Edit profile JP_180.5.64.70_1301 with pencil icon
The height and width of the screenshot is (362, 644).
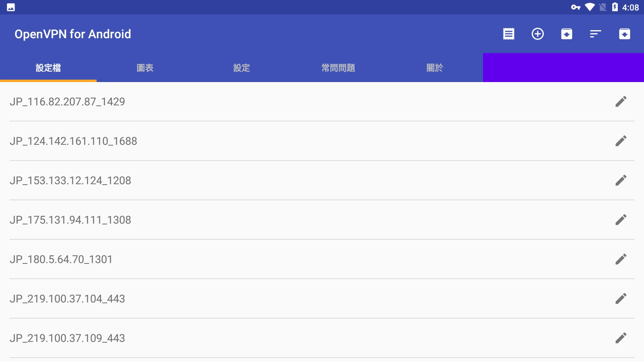coord(621,259)
